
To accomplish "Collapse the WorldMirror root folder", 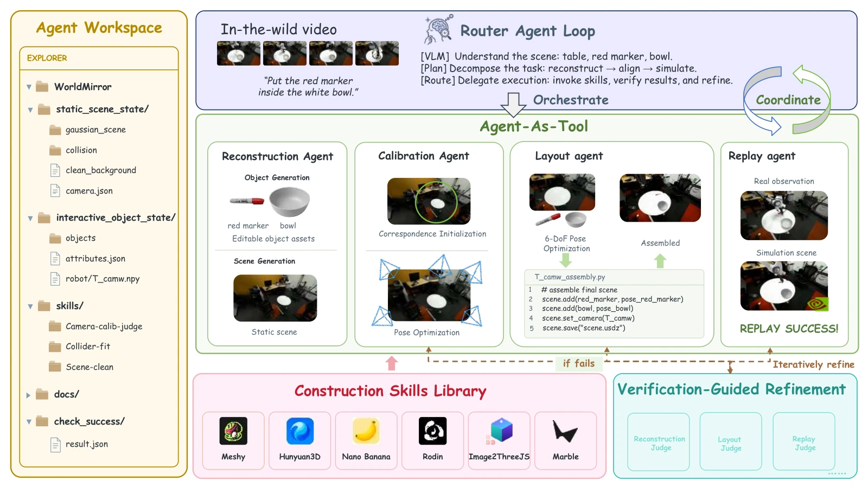I will tap(29, 87).
